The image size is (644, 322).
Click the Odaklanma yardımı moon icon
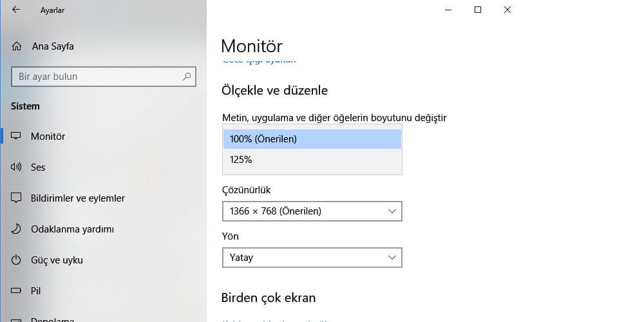point(17,229)
